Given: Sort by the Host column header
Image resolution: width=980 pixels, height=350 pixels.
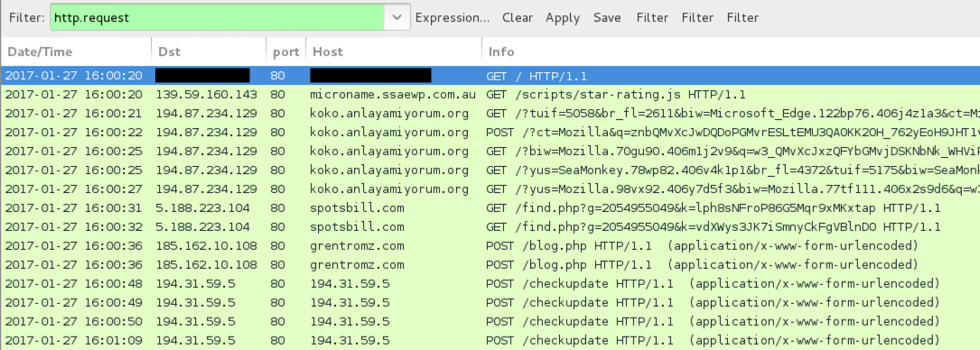Looking at the screenshot, I should click(394, 51).
